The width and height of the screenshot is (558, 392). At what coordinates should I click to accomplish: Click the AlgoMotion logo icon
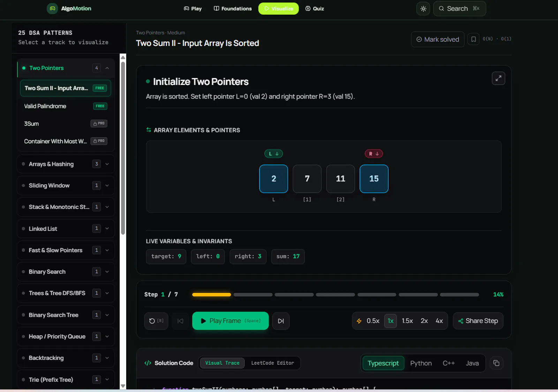tap(52, 8)
